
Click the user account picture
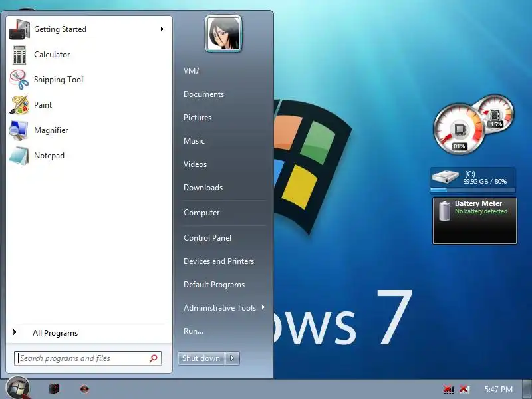coord(223,34)
